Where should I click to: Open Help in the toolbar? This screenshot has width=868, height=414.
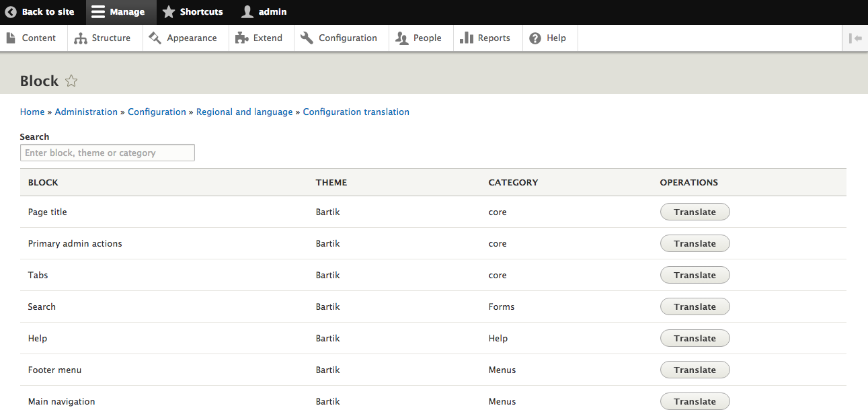pos(548,38)
